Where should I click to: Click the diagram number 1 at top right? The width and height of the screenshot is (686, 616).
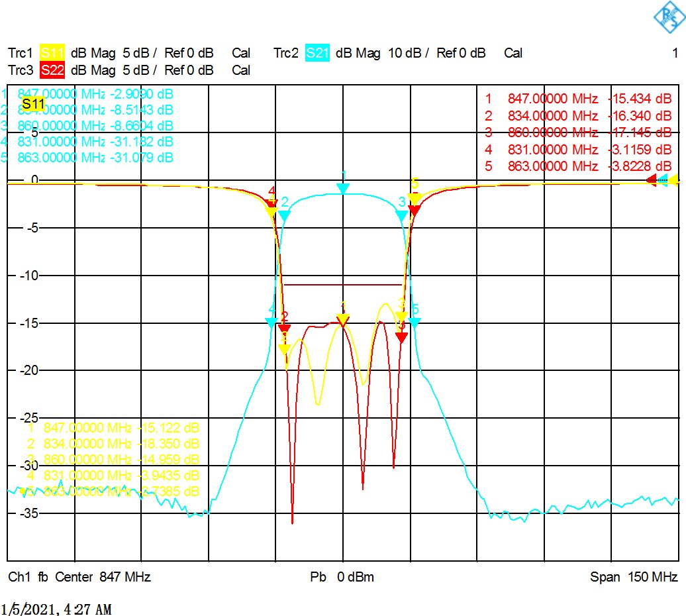(675, 53)
